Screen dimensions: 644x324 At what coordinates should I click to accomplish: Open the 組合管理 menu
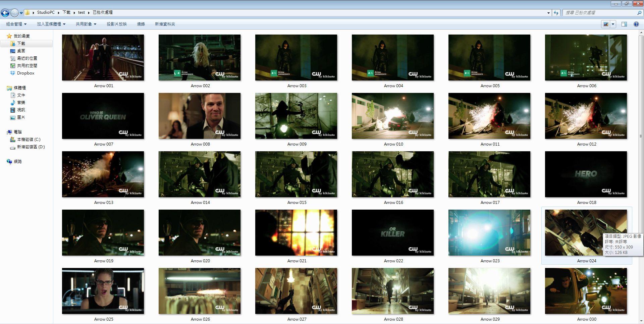click(x=16, y=24)
